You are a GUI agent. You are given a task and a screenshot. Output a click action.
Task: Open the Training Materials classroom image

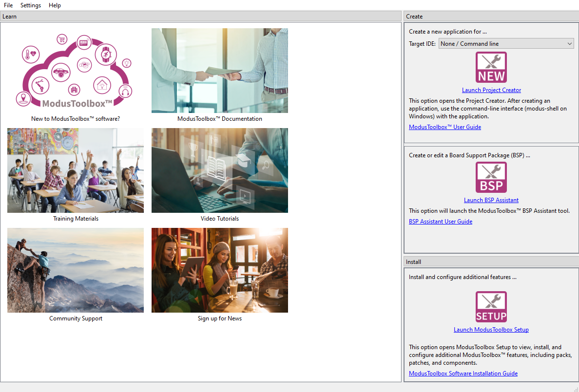[x=76, y=170]
